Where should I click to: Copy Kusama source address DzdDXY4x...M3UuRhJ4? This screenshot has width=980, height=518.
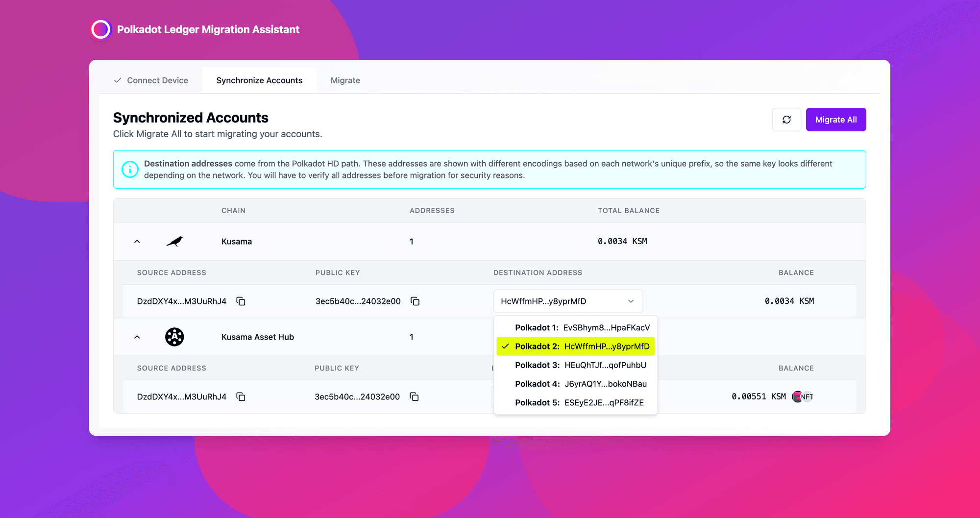point(241,301)
